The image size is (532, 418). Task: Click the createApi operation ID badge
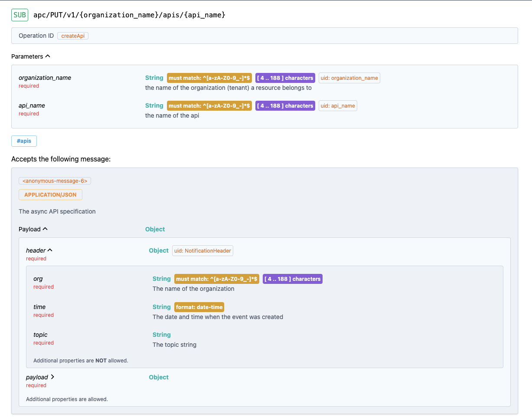pyautogui.click(x=73, y=36)
